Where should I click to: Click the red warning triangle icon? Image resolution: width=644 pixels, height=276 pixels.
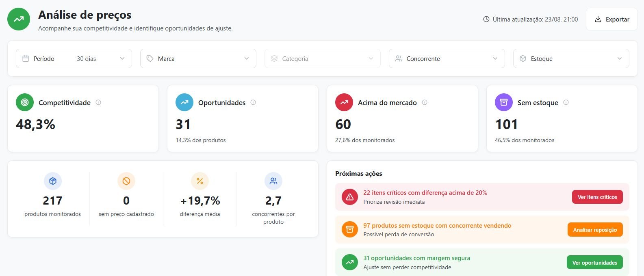coord(350,197)
